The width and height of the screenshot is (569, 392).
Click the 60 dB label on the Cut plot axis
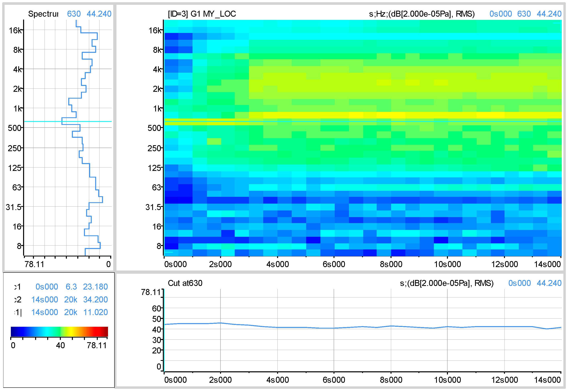[x=156, y=308]
